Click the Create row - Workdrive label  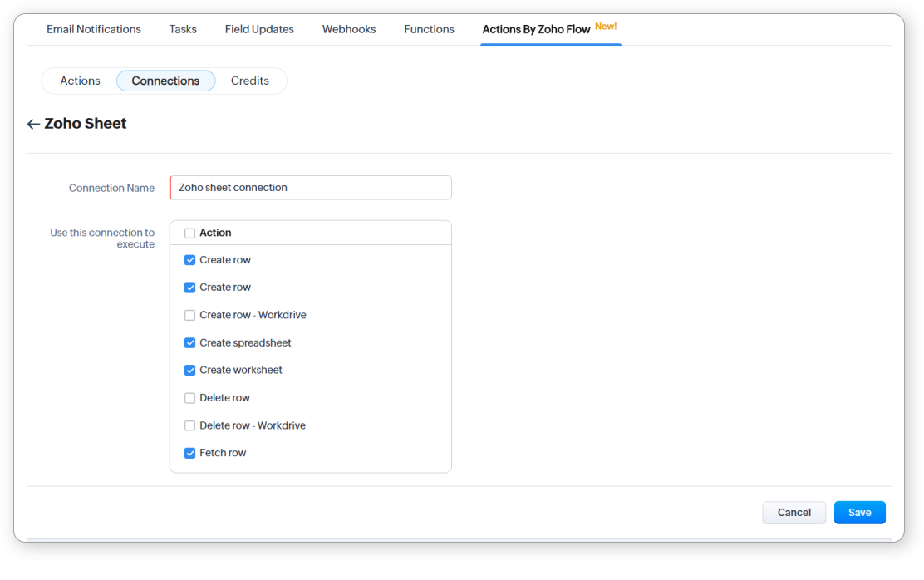(253, 316)
